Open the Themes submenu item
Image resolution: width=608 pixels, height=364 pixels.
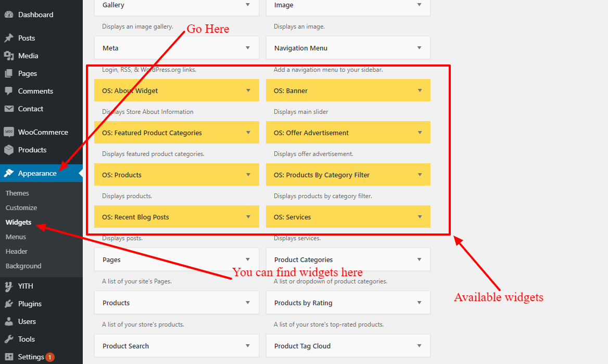point(17,193)
